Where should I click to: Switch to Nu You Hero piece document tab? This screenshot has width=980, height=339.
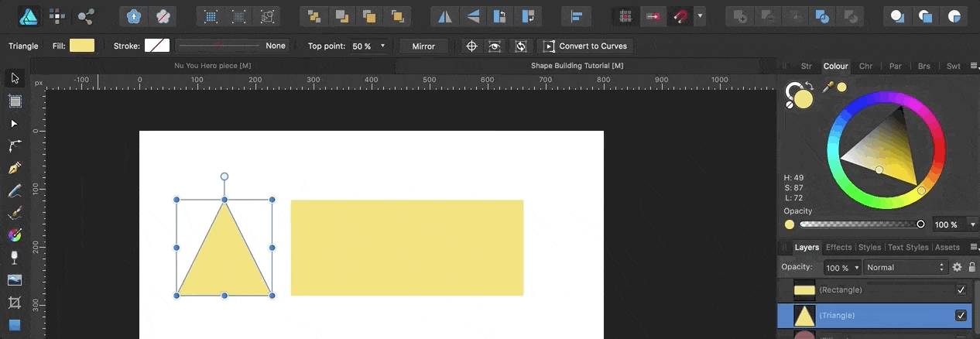(212, 66)
